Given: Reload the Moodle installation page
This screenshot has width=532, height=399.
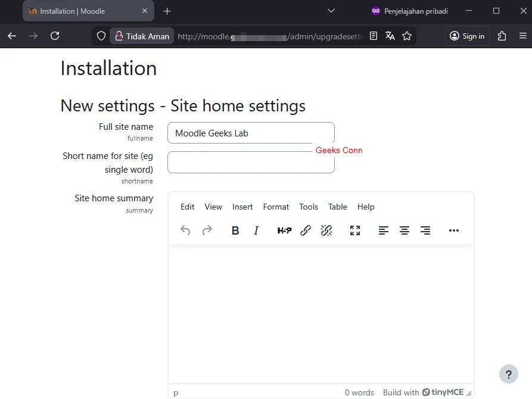Looking at the screenshot, I should click(x=55, y=36).
